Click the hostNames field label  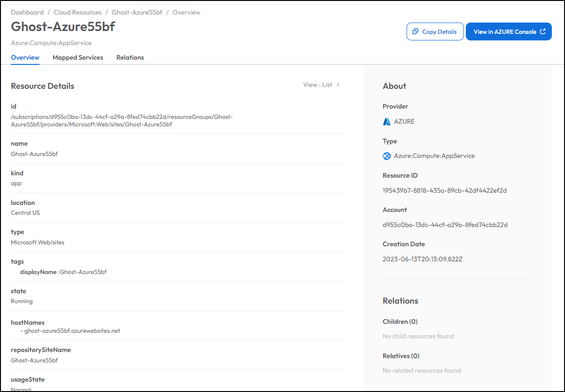28,322
